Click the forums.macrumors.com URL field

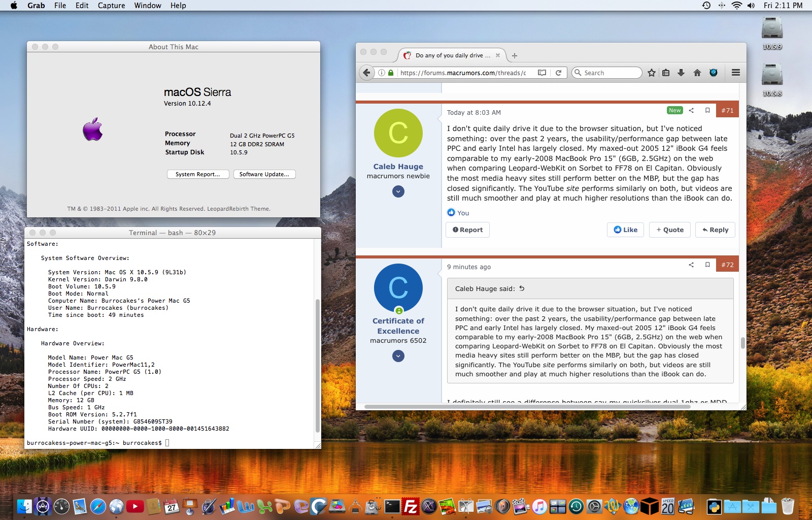(x=463, y=73)
